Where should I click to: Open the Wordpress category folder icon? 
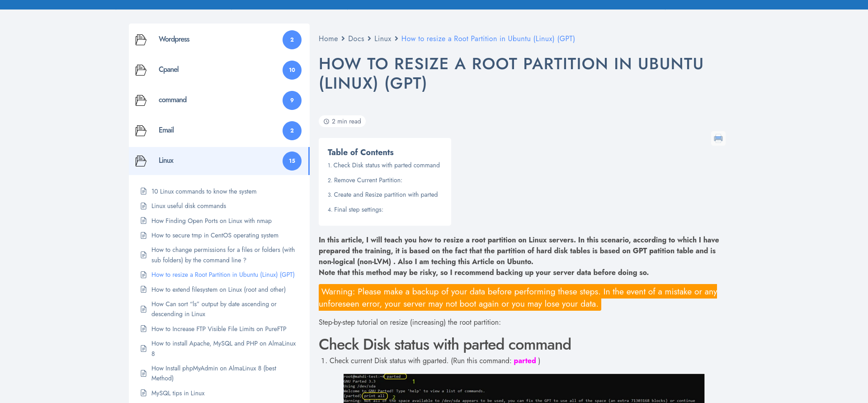[x=141, y=40]
